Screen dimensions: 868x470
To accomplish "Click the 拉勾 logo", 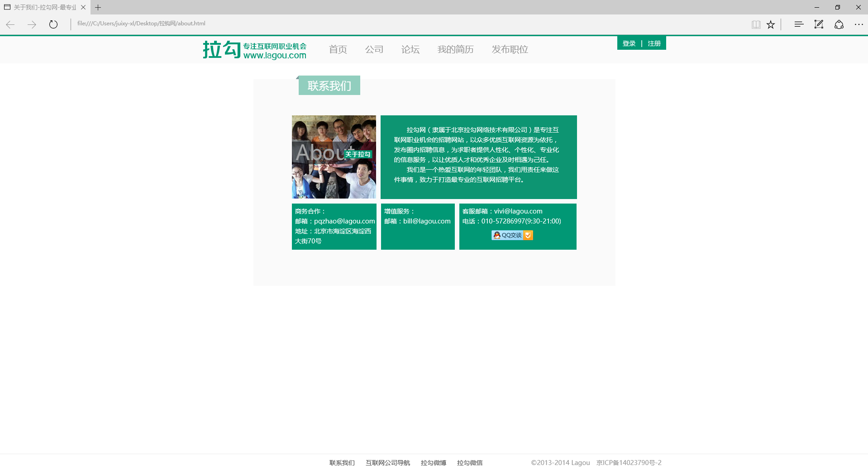I will (x=254, y=50).
